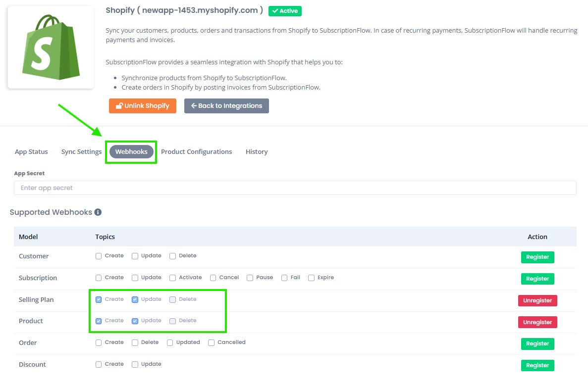Image resolution: width=588 pixels, height=390 pixels.
Task: Tick the Subscription Cancel checkbox
Action: pyautogui.click(x=213, y=278)
